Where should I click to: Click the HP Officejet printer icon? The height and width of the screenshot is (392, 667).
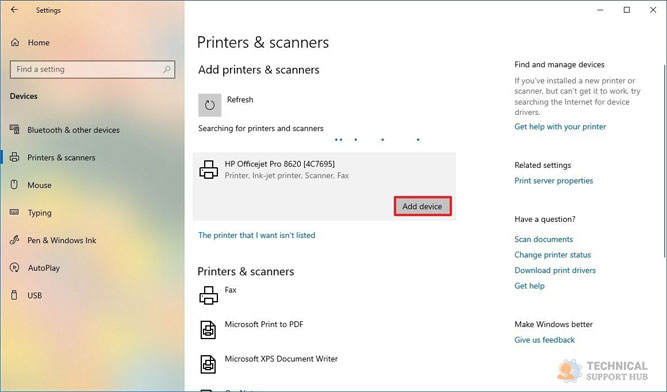pyautogui.click(x=208, y=170)
